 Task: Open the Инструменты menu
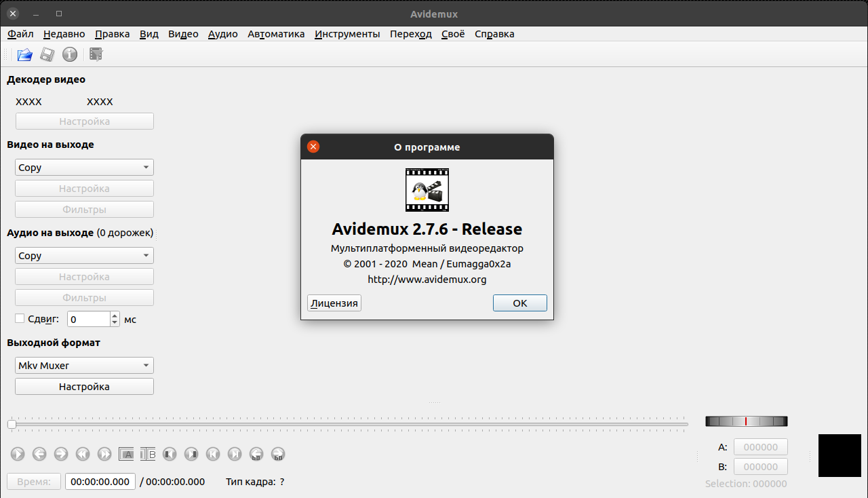347,34
